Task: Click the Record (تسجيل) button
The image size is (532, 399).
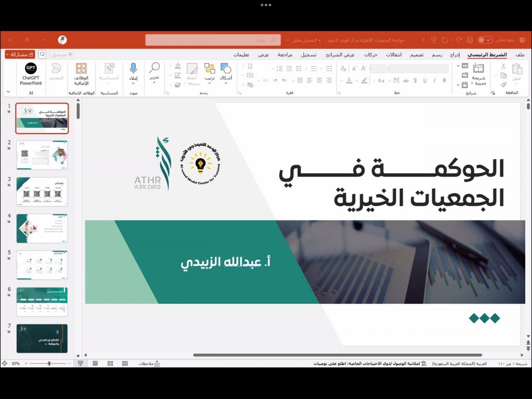Action: (62, 54)
